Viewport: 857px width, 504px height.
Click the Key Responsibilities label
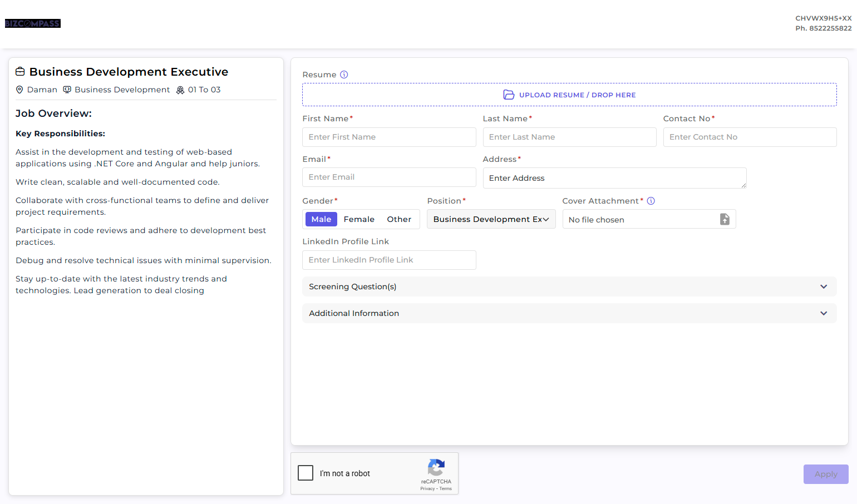pos(60,134)
